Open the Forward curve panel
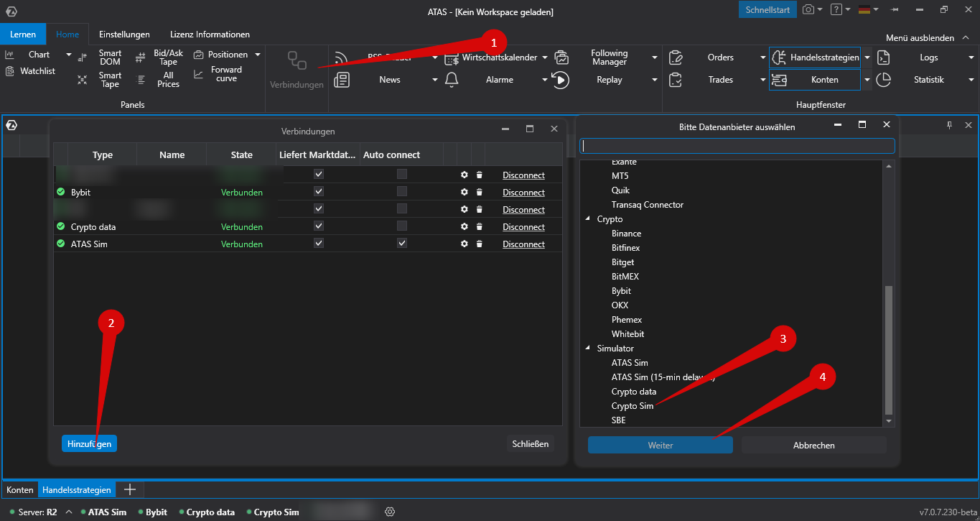Viewport: 980px width, 521px height. coord(226,74)
